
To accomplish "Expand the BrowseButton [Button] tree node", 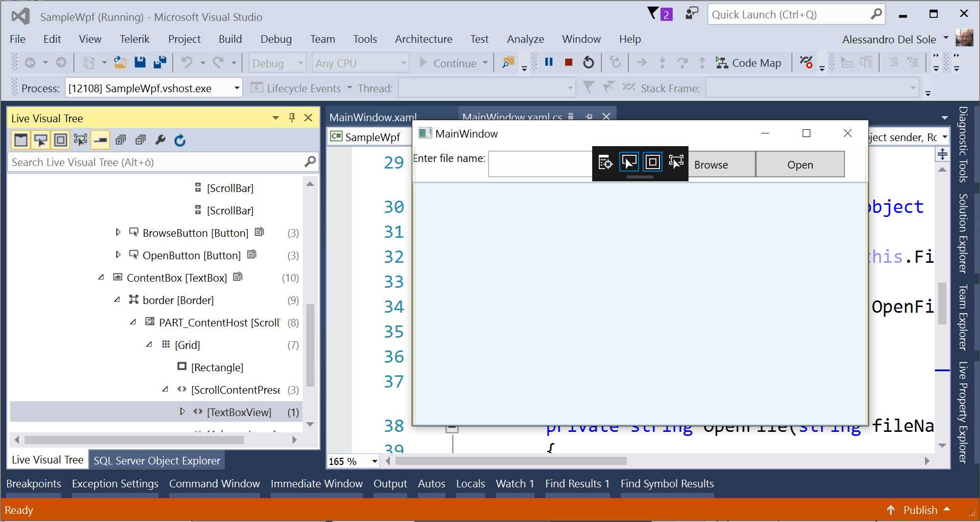I will (118, 232).
